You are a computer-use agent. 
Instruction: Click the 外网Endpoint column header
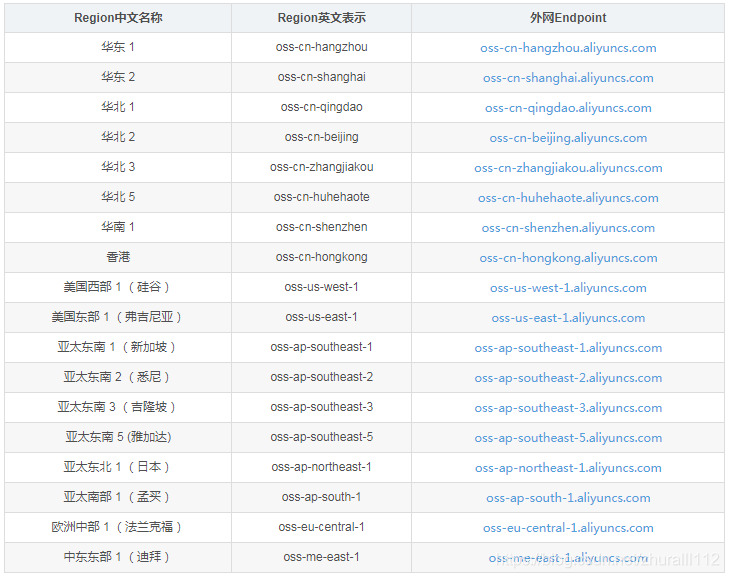[568, 18]
